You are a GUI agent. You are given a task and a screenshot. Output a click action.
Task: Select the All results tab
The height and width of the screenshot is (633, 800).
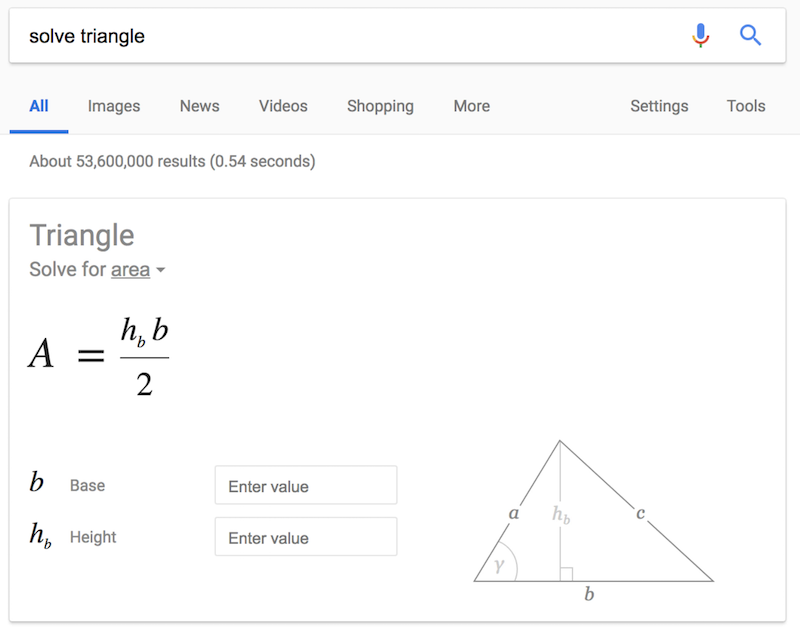(x=39, y=106)
